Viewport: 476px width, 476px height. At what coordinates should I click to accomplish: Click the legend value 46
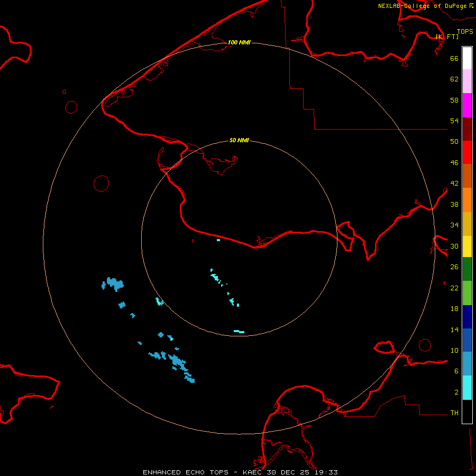pos(454,163)
